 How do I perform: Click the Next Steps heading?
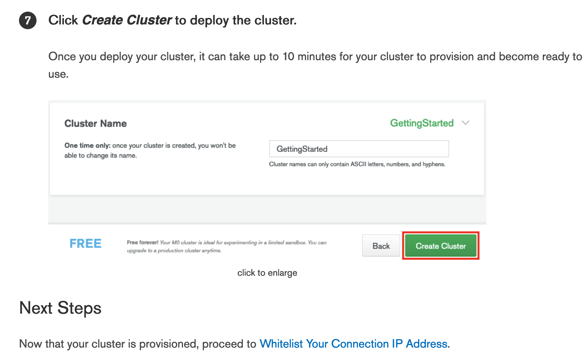(x=60, y=308)
